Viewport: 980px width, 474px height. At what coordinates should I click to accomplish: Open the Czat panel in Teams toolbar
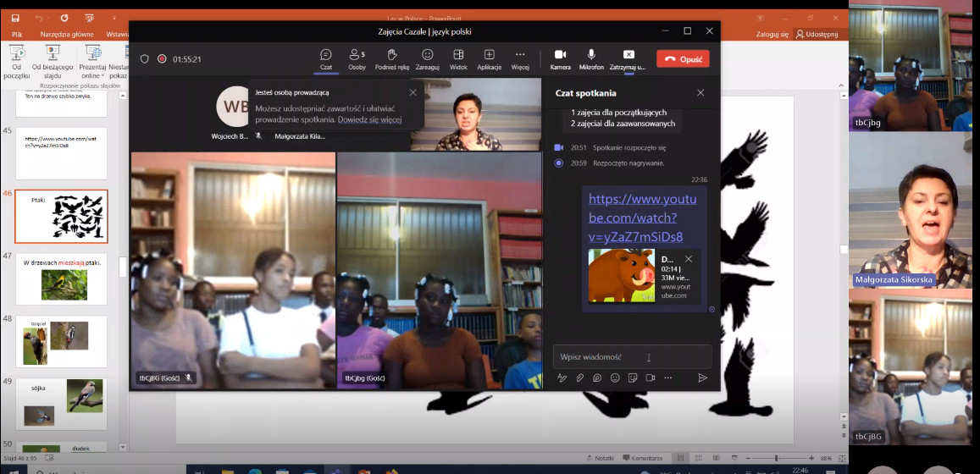click(x=325, y=58)
